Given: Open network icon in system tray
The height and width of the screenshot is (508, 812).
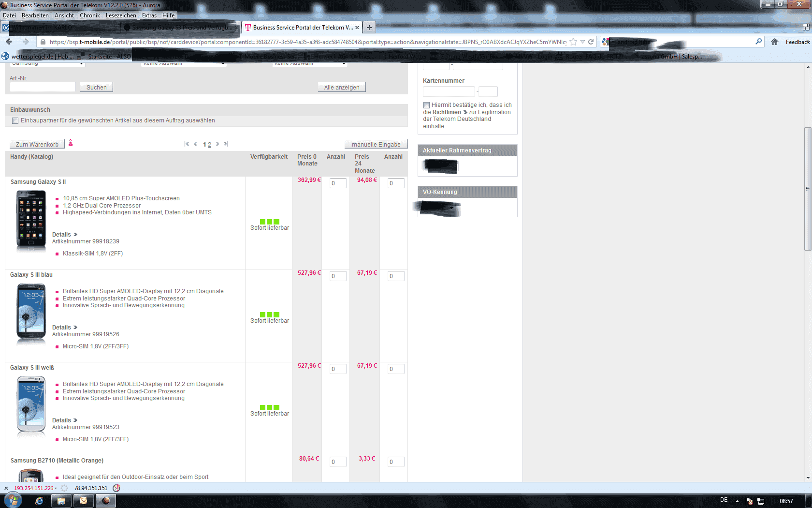Looking at the screenshot, I should coord(761,501).
